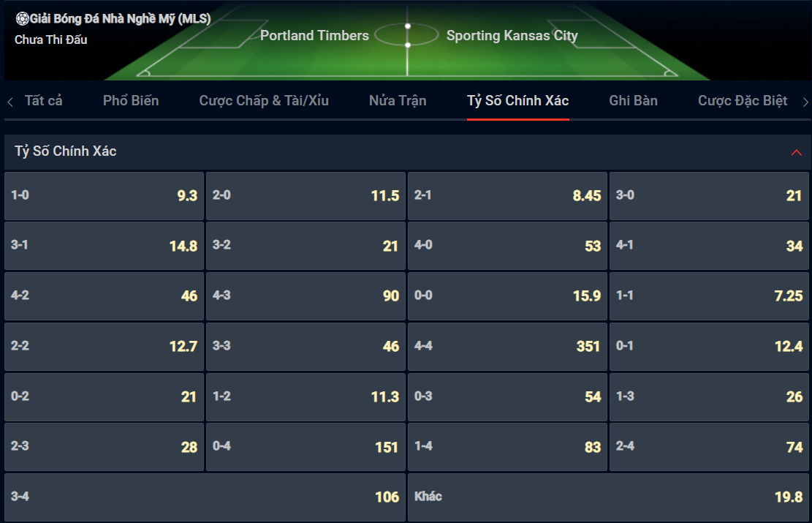Choose 0-0 score at odds 15.9
This screenshot has width=812, height=523.
click(507, 296)
